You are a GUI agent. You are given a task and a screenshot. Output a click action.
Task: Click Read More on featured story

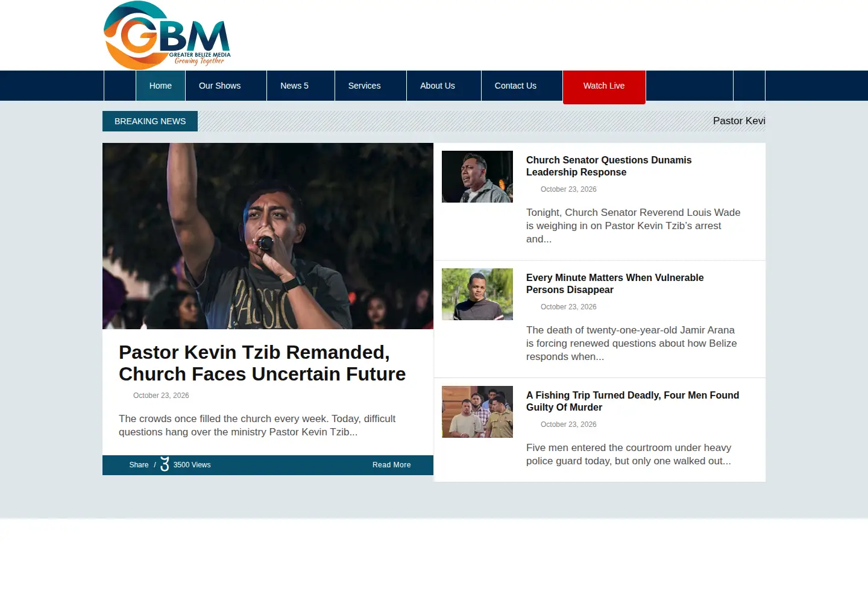(x=392, y=465)
